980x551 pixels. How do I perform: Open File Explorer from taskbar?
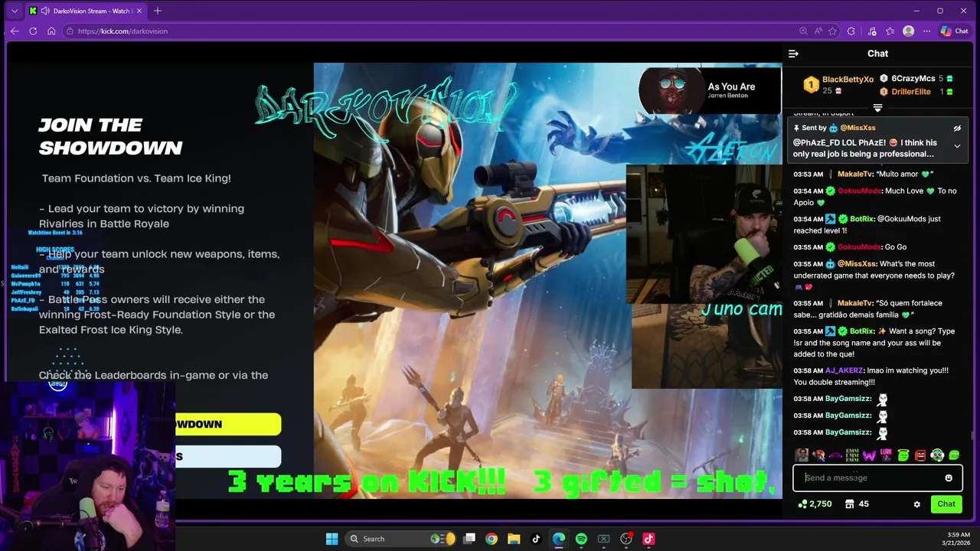[x=514, y=539]
